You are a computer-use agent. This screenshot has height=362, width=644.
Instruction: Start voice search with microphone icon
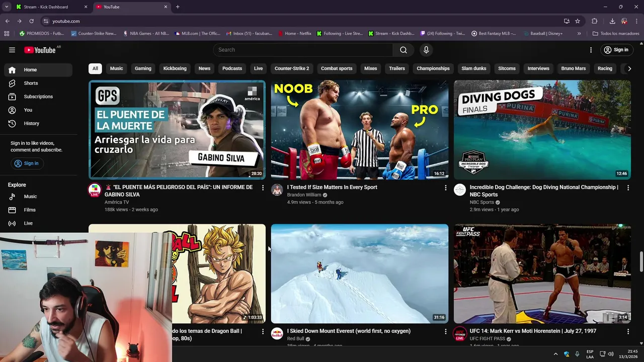tap(426, 50)
